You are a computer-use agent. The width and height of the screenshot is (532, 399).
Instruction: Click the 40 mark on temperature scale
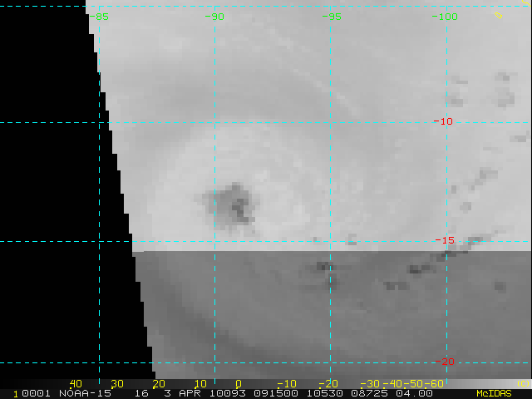(x=76, y=383)
